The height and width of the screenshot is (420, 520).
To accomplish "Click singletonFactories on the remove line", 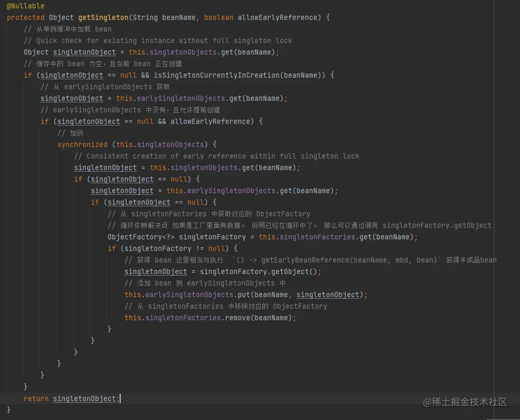I will [x=183, y=318].
